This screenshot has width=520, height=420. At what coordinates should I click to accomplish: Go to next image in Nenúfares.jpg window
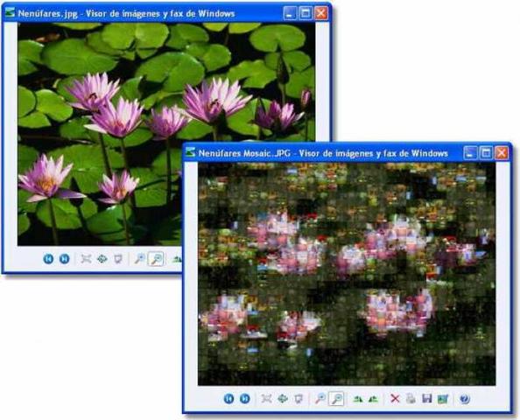[64, 259]
